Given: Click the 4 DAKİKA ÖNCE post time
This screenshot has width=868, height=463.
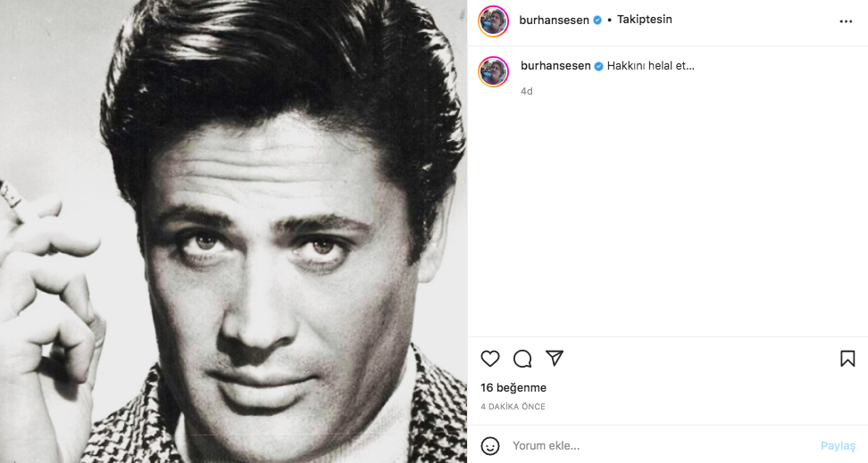Looking at the screenshot, I should click(513, 407).
